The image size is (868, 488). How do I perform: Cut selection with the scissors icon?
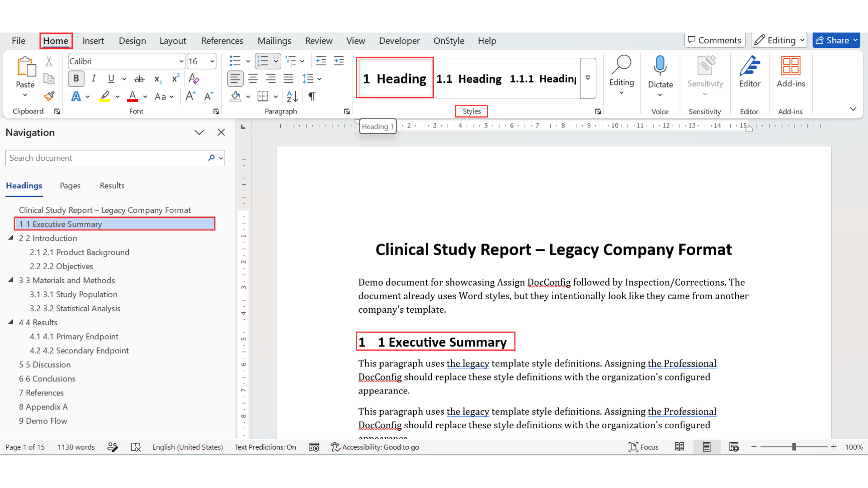[x=49, y=61]
